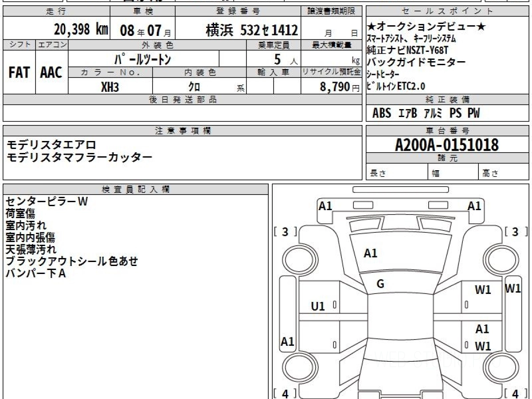Click the エアB equipment code
532x399 pixels.
[x=408, y=113]
